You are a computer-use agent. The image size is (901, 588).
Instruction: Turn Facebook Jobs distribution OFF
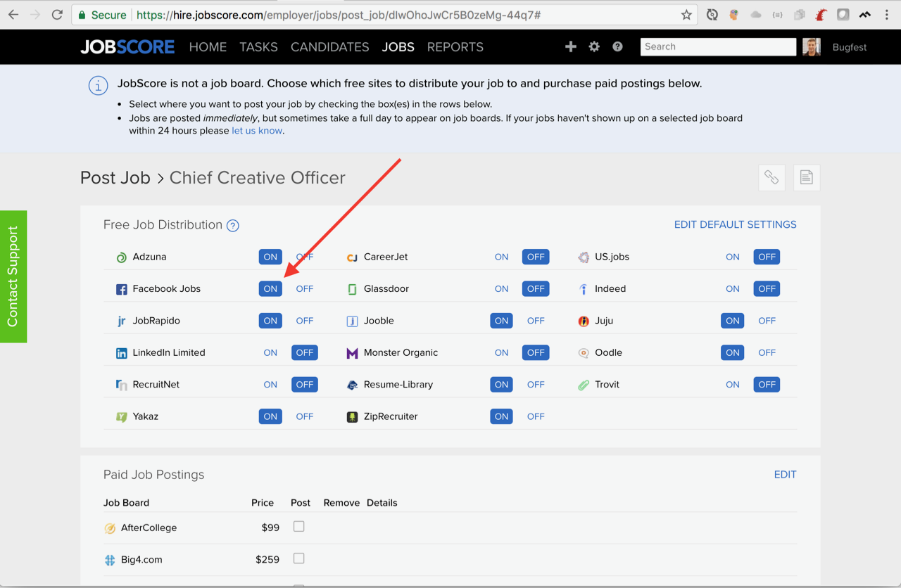pos(305,288)
